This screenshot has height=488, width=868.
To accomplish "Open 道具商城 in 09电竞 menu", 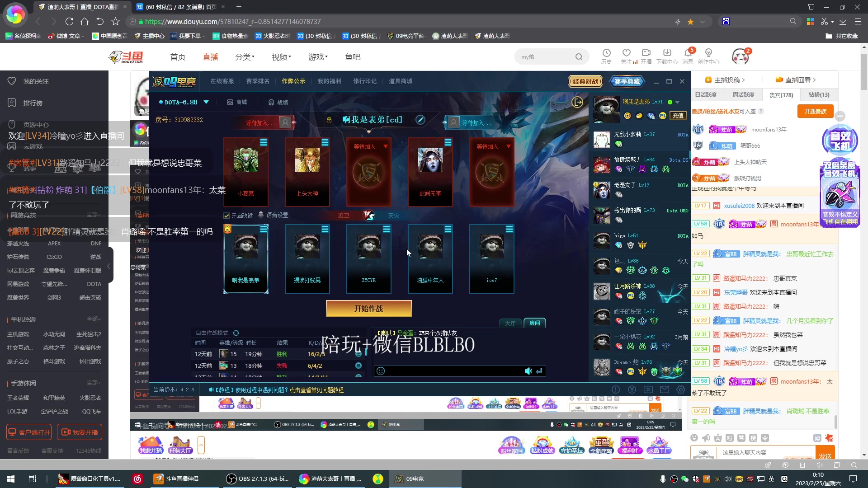I will tap(401, 81).
